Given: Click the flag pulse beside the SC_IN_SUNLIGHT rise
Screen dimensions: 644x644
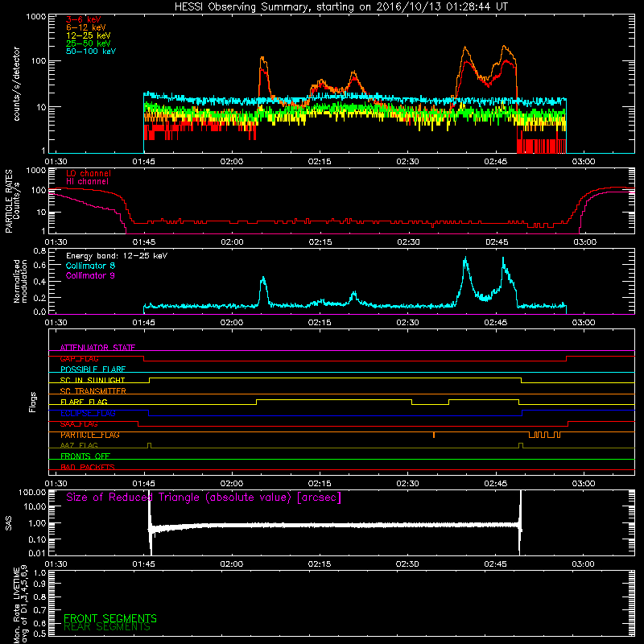Looking at the screenshot, I should pos(149,445).
